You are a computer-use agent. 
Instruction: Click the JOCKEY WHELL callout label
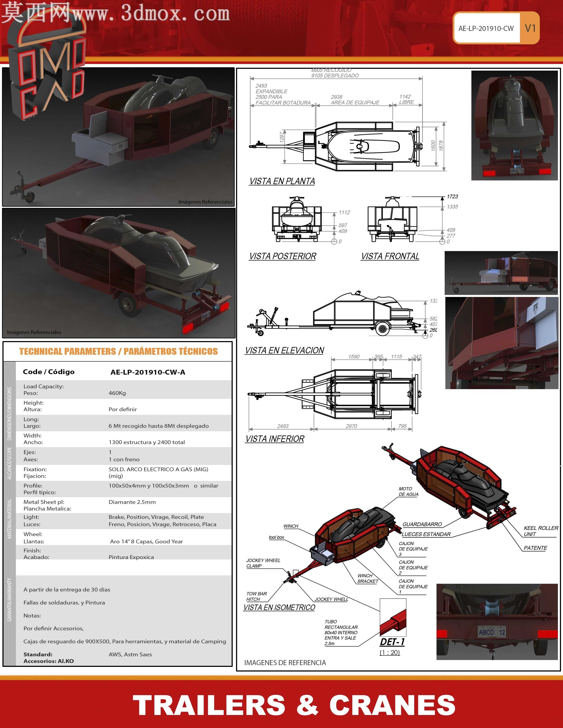[x=331, y=599]
